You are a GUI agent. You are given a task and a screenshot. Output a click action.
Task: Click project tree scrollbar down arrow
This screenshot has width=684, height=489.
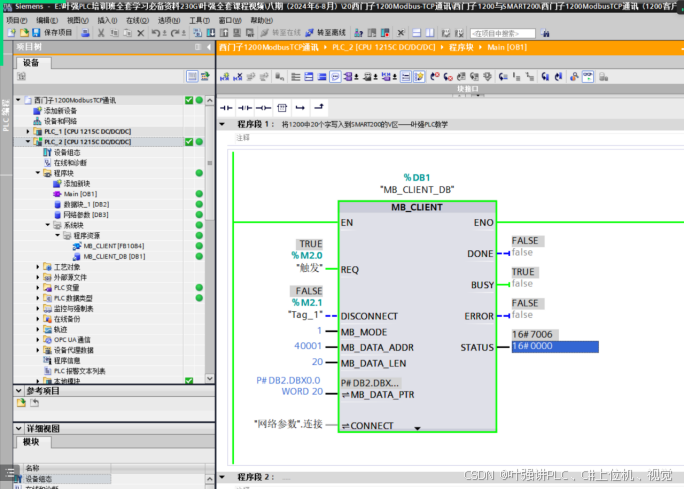(x=210, y=379)
